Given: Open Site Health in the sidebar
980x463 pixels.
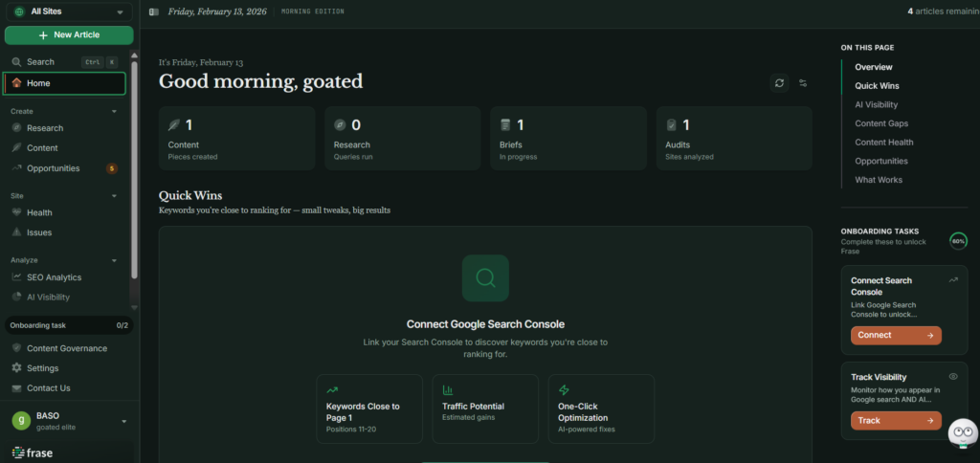Looking at the screenshot, I should click(39, 213).
